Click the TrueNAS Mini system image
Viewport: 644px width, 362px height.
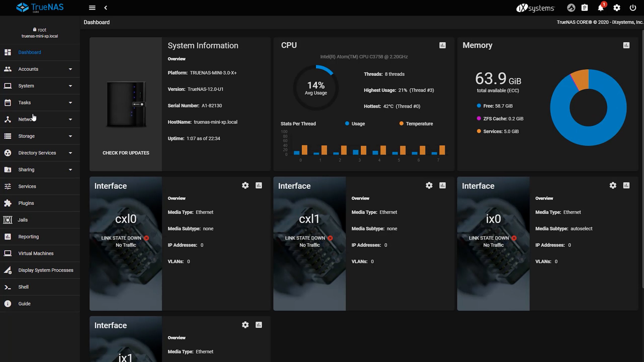click(126, 104)
